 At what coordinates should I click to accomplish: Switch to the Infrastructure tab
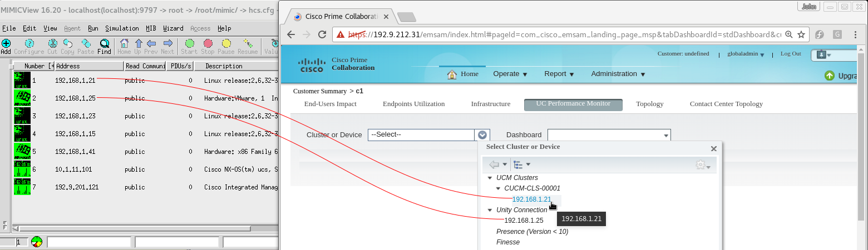point(490,104)
